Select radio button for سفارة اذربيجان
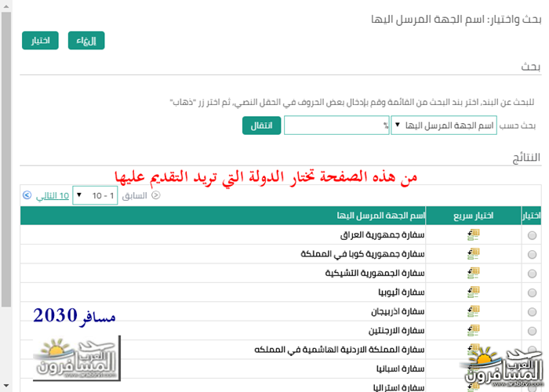The height and width of the screenshot is (392, 549). pos(532,312)
